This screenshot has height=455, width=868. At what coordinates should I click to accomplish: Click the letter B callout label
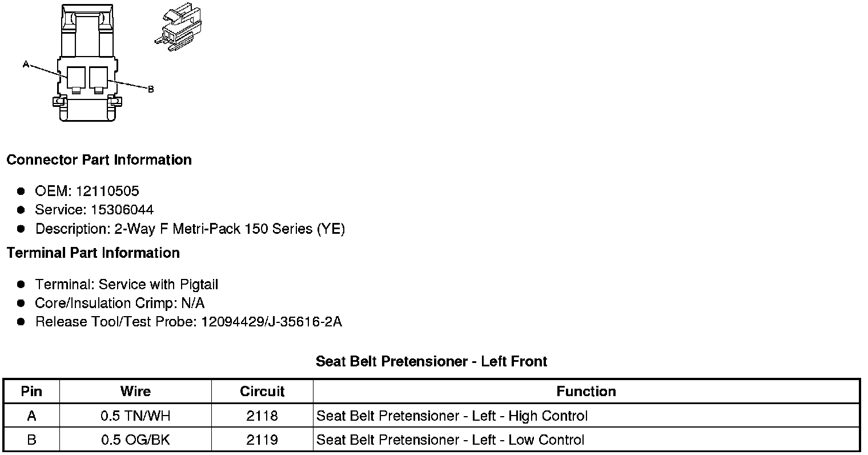(151, 89)
